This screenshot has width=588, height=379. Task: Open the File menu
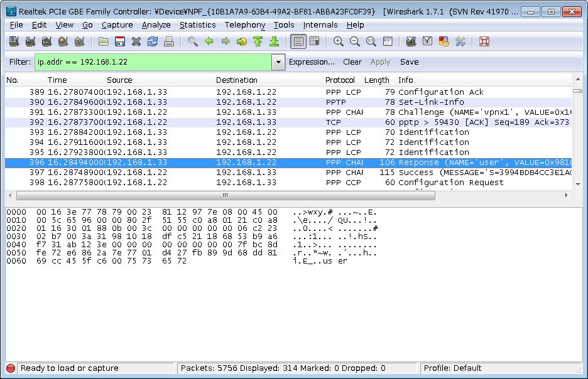16,25
